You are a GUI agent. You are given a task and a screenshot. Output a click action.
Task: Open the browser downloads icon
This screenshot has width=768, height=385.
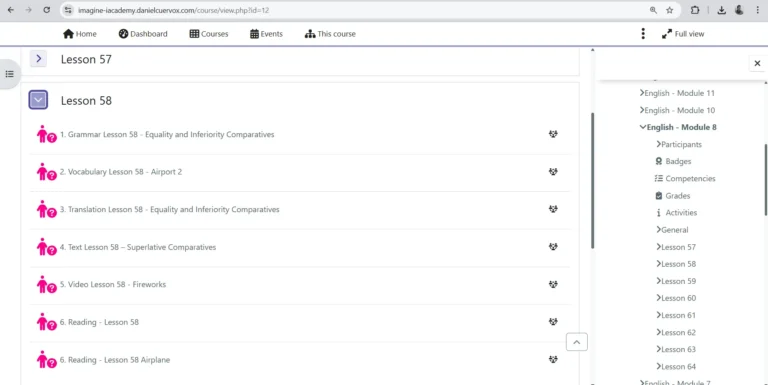pos(721,10)
